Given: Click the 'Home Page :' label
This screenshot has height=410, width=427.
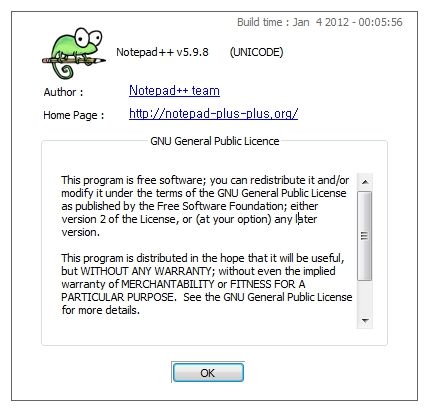Looking at the screenshot, I should [74, 115].
